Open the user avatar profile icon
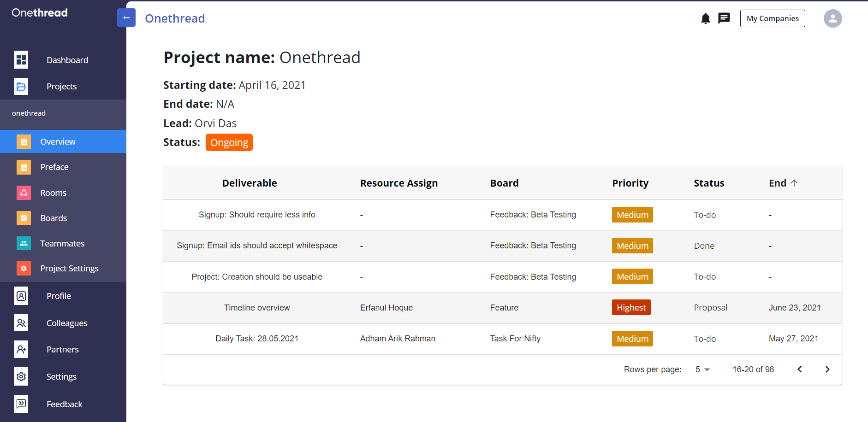Image resolution: width=868 pixels, height=422 pixels. 832,18
